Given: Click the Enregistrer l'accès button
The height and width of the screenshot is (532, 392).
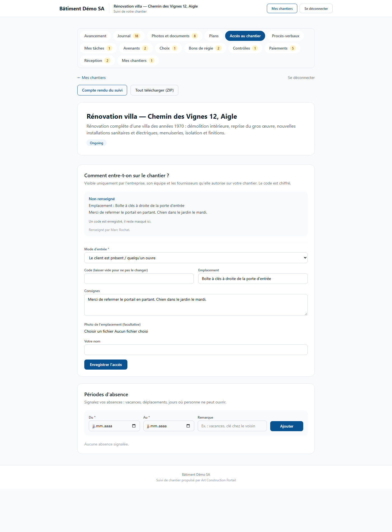Looking at the screenshot, I should pos(106,365).
